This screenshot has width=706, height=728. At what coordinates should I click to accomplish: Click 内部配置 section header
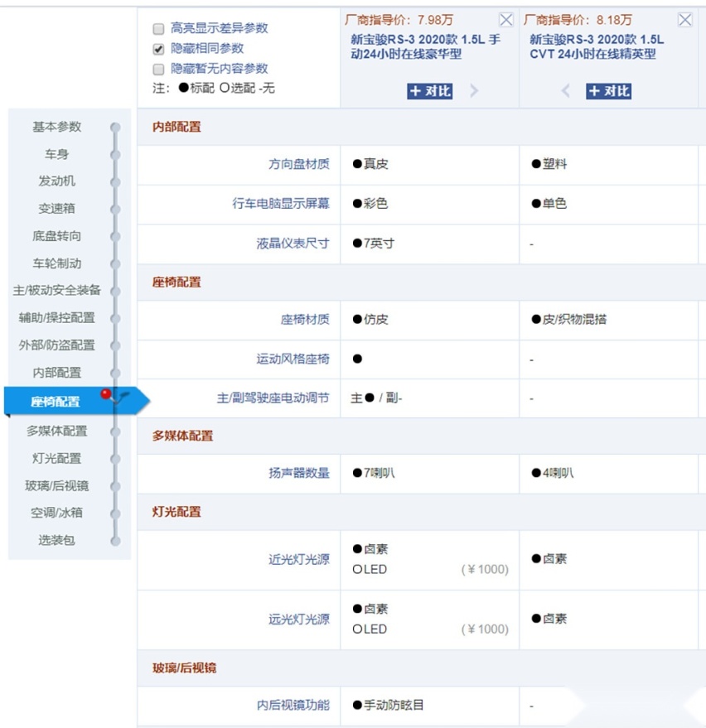(x=176, y=127)
